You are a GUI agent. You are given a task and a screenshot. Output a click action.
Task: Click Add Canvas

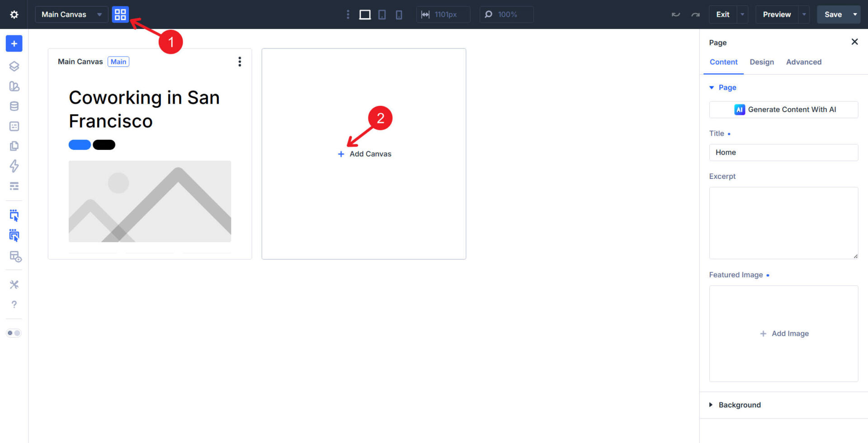364,154
